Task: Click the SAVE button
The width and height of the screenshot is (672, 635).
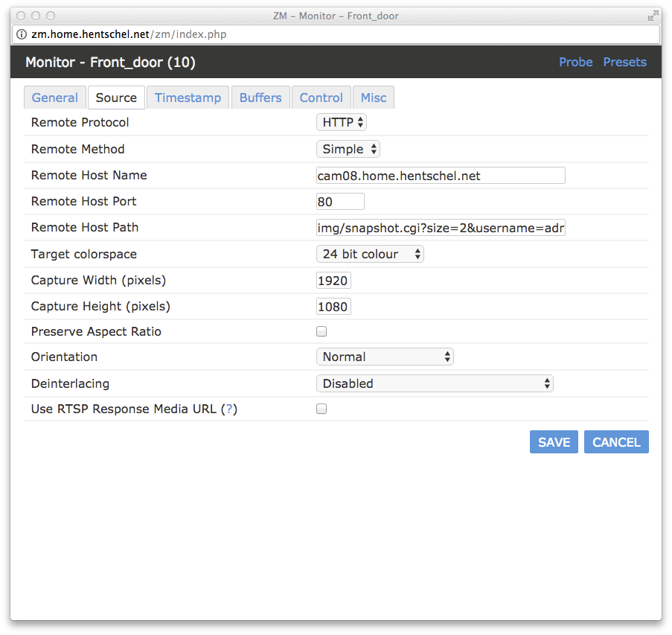Action: (x=554, y=442)
